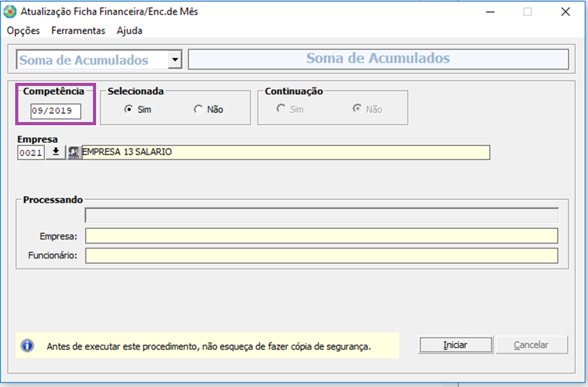Click the Competência field showing 09/2019
The height and width of the screenshot is (387, 588).
pyautogui.click(x=56, y=111)
